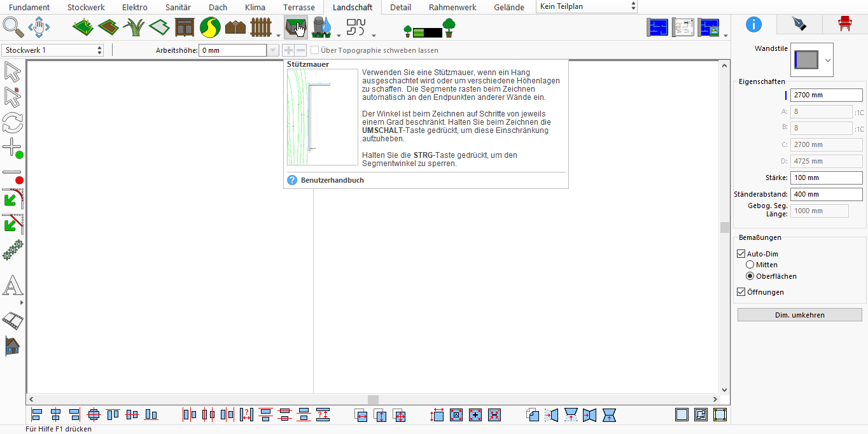868x434 pixels.
Task: Choose the wooden picket fence tool
Action: click(x=261, y=27)
